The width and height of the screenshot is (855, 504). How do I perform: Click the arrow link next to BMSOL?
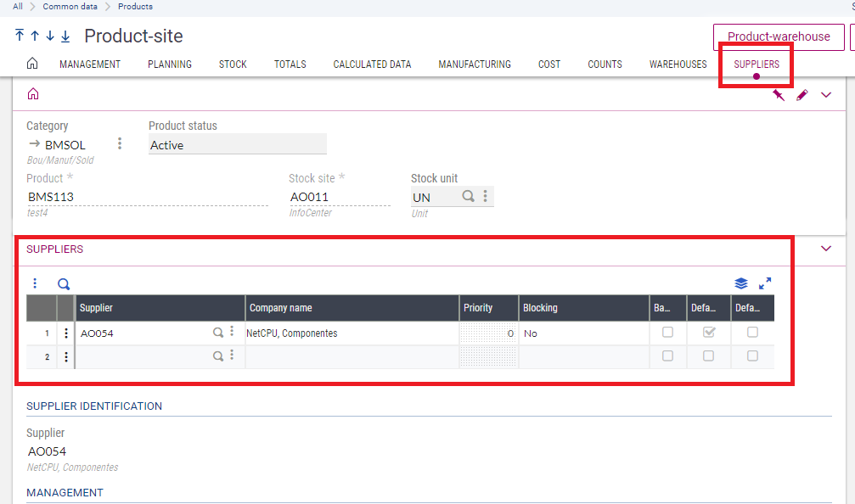click(x=34, y=144)
